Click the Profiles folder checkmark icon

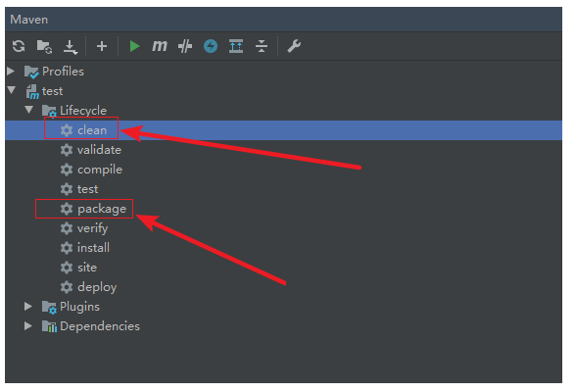click(31, 72)
